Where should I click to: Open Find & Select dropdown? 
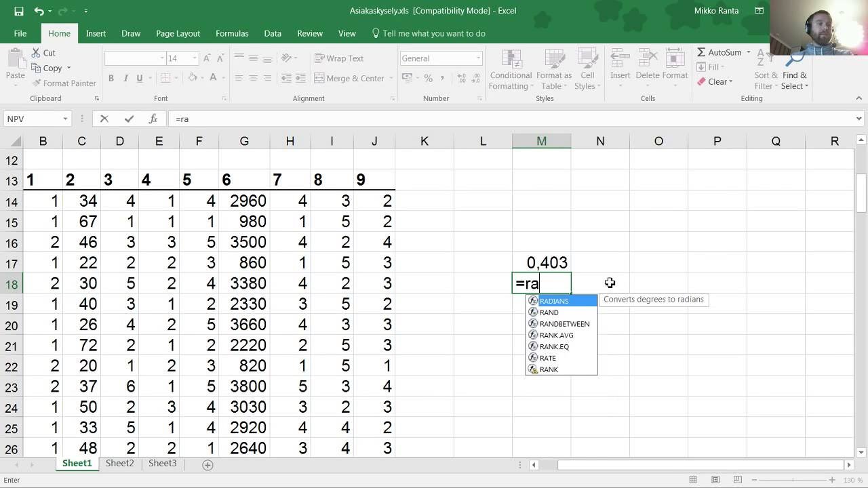[795, 70]
